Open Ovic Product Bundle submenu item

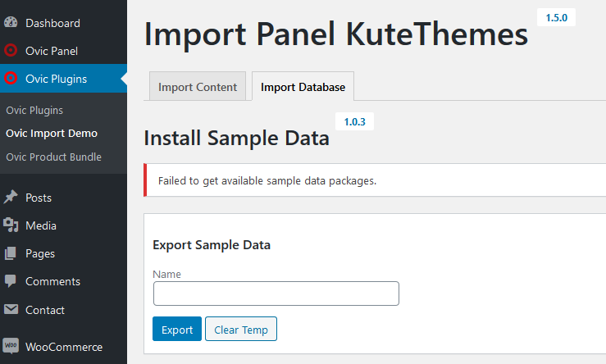[x=53, y=157]
